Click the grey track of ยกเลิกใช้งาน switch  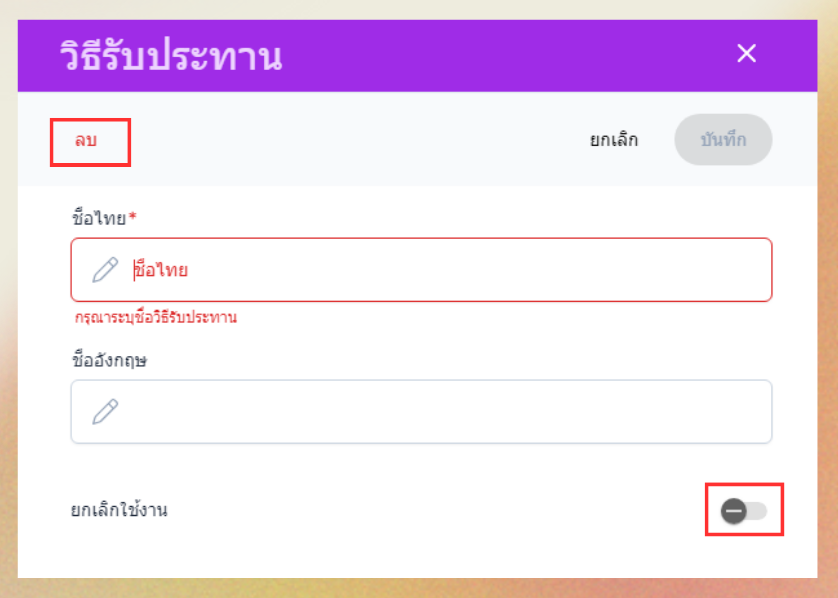(758, 511)
